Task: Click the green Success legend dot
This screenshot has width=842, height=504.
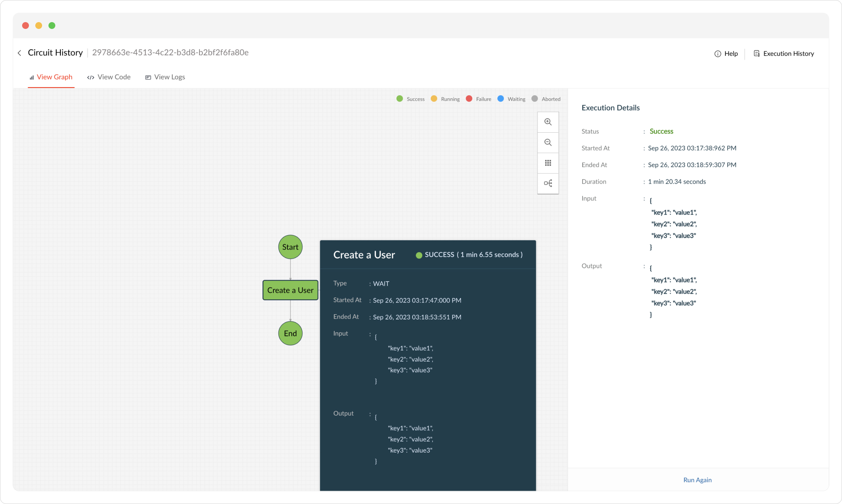Action: (x=400, y=99)
